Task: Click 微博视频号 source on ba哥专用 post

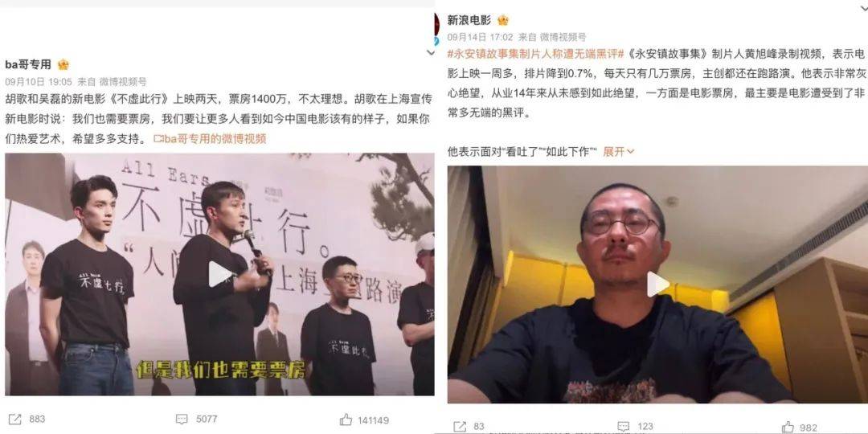Action: [123, 82]
